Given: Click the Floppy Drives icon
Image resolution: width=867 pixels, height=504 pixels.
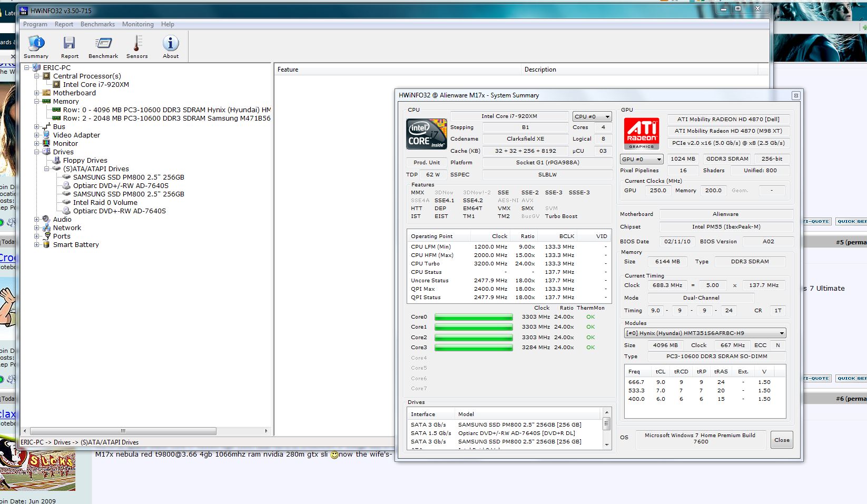Looking at the screenshot, I should pos(57,160).
